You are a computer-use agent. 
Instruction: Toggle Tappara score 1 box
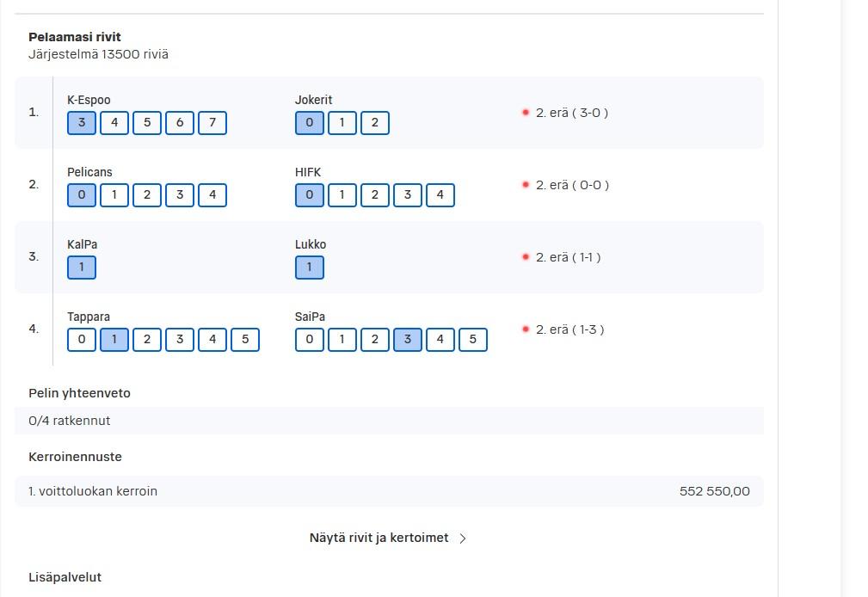click(x=114, y=340)
